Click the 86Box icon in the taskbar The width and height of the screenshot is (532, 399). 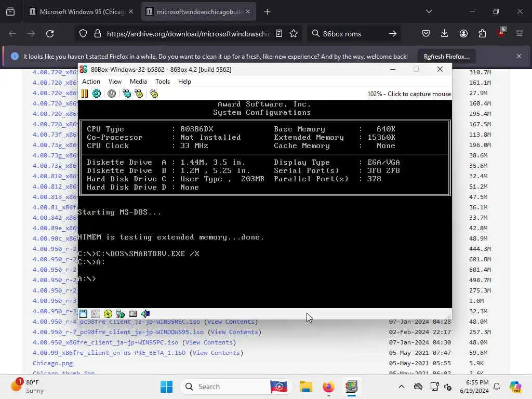(x=351, y=387)
